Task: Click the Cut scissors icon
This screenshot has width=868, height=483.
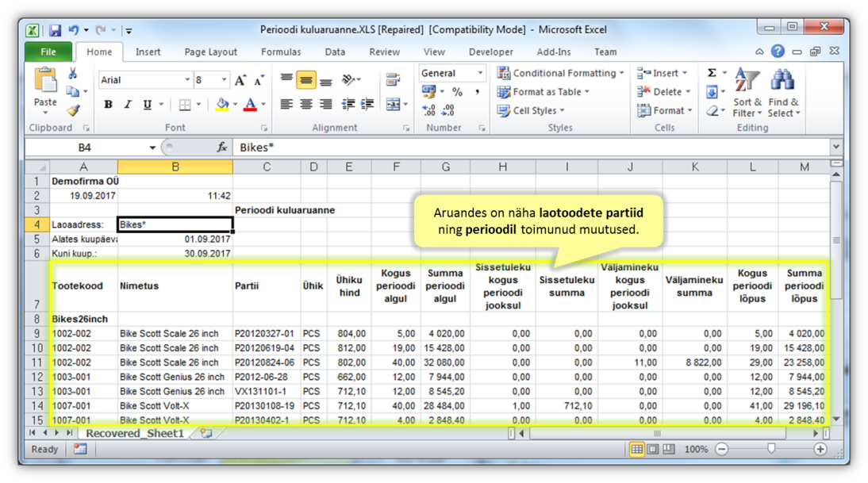Action: coord(72,74)
